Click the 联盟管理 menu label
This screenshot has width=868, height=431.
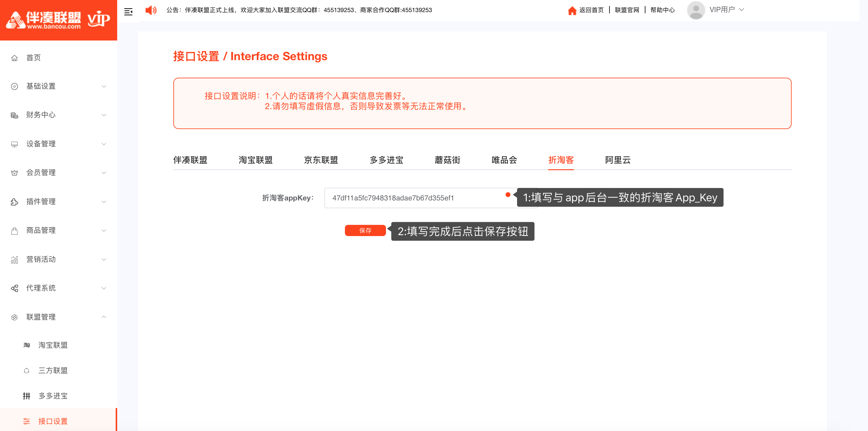click(x=41, y=317)
